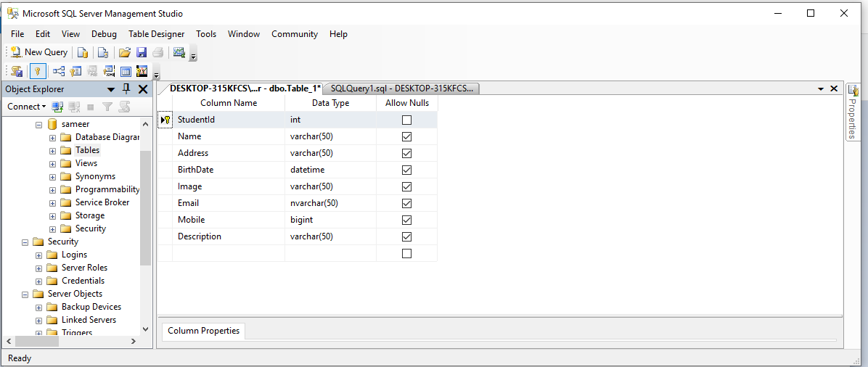Toggle Allow Nulls for StudentId
The height and width of the screenshot is (367, 868).
tap(407, 120)
